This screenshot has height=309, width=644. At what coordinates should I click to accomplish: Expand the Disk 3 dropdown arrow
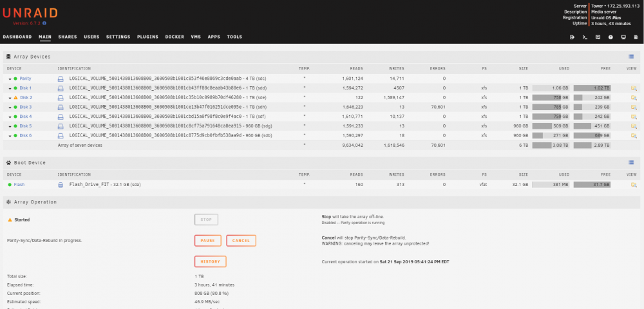pyautogui.click(x=10, y=107)
